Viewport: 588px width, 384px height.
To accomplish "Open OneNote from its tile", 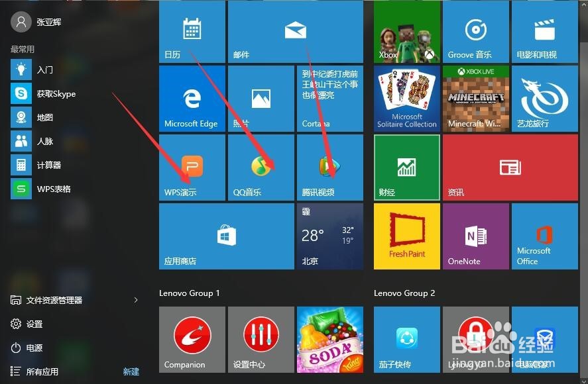I will (475, 236).
